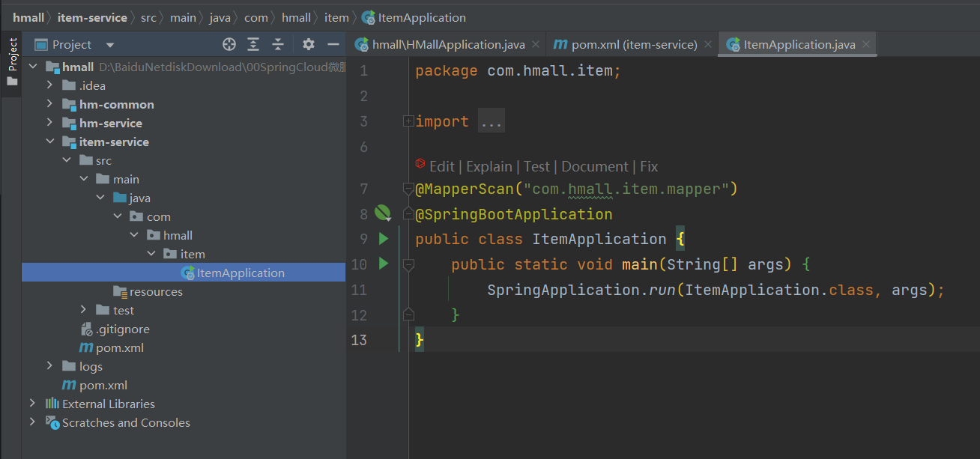This screenshot has height=459, width=980.
Task: Collapse the hmall package in tree
Action: pos(135,235)
